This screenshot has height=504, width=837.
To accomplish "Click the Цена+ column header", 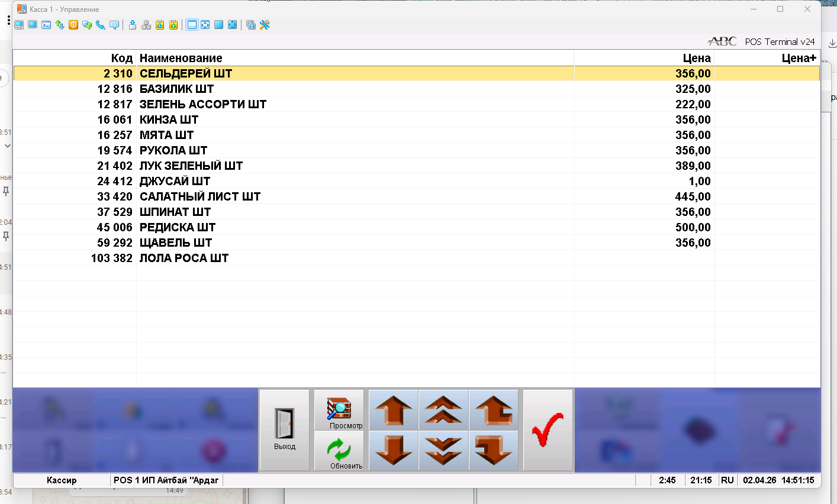I will [768, 58].
